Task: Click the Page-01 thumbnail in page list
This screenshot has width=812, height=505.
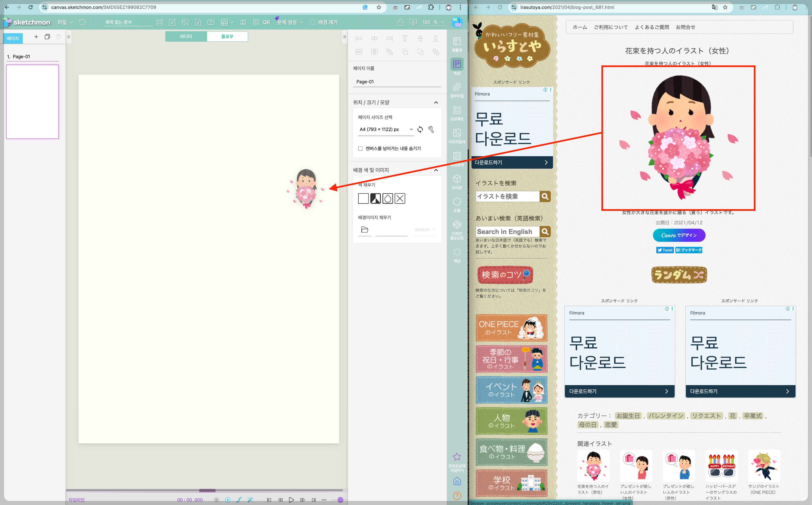Action: tap(32, 101)
